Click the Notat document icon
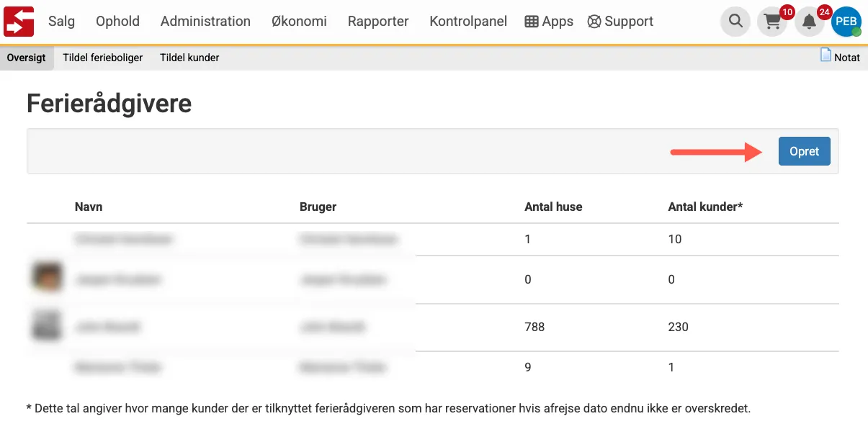 pos(826,55)
